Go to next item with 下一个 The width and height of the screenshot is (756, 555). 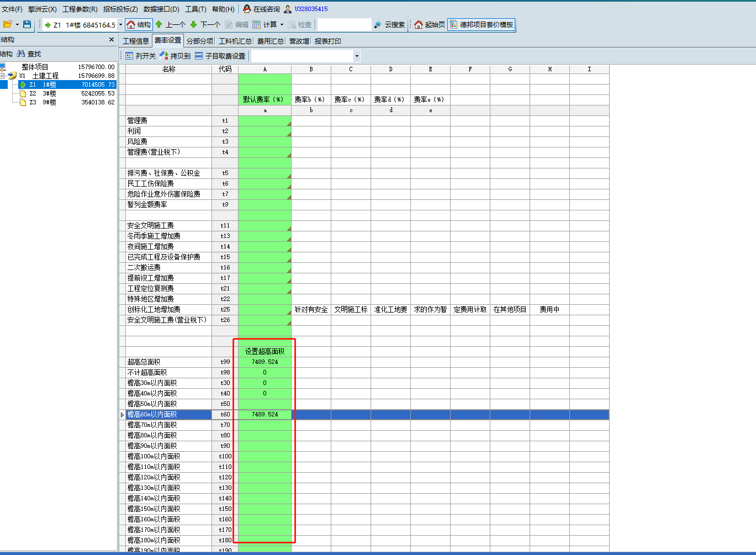205,24
